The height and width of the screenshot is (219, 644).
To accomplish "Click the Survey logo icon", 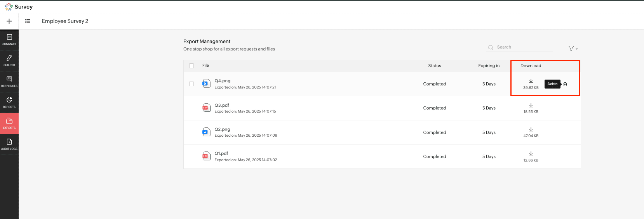I will point(9,7).
